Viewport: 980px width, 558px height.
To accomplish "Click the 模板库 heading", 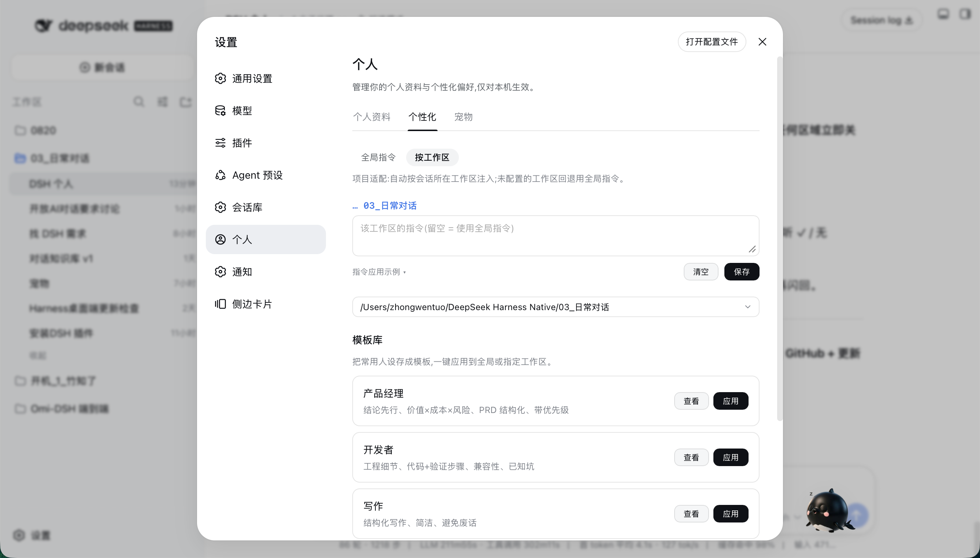I will [367, 340].
